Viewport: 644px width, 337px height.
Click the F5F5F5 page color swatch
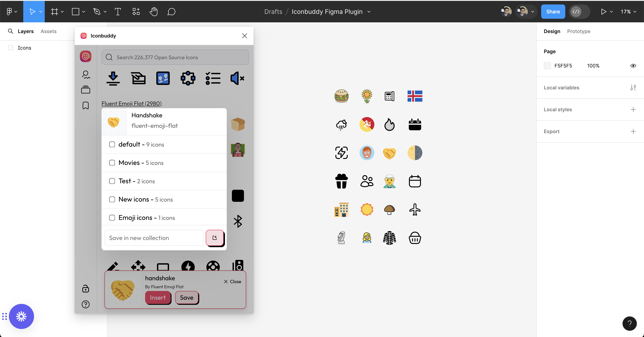547,66
